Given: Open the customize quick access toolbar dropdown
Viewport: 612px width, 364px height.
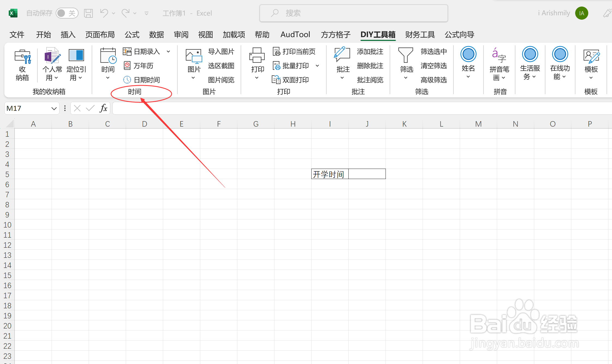Looking at the screenshot, I should (147, 13).
